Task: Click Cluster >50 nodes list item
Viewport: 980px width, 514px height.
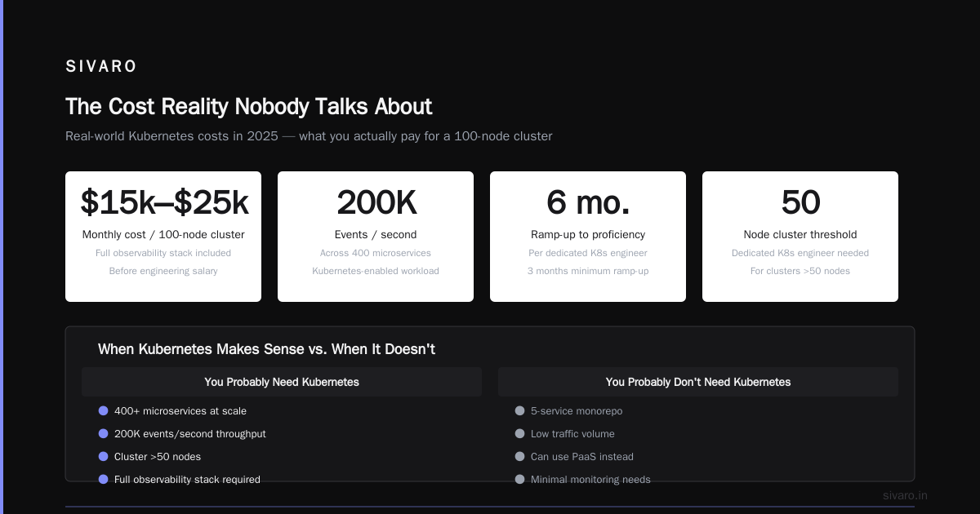Action: click(158, 457)
